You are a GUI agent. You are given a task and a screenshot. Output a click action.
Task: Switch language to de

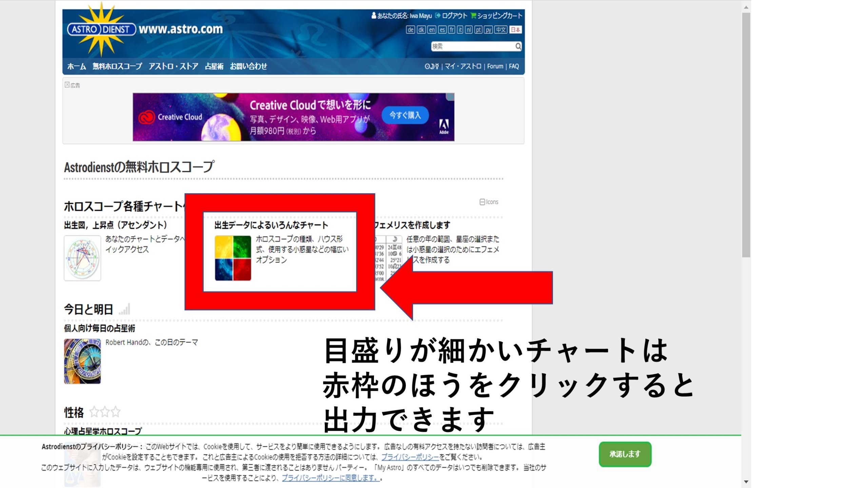(410, 30)
